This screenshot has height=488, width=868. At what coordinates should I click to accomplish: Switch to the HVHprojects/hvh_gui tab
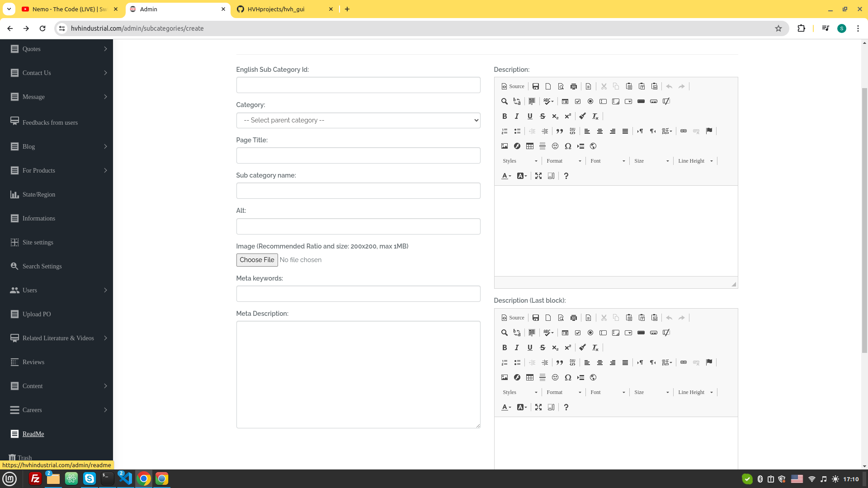pos(285,9)
